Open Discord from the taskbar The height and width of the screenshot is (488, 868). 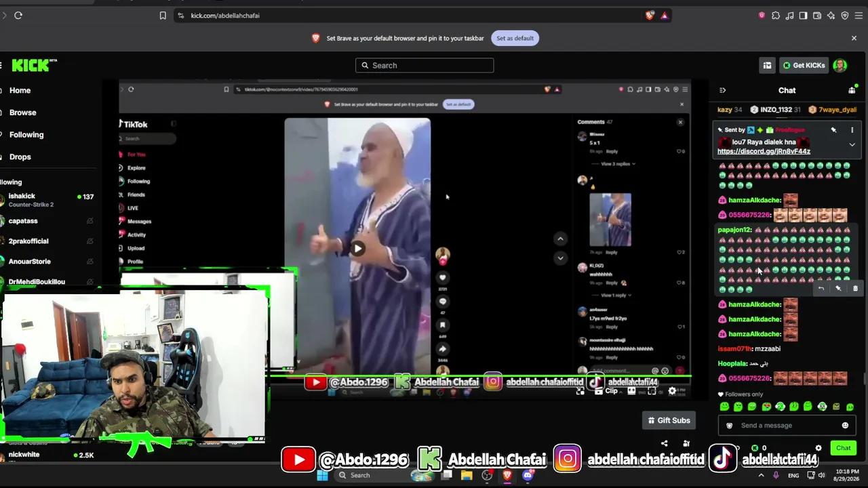point(528,475)
